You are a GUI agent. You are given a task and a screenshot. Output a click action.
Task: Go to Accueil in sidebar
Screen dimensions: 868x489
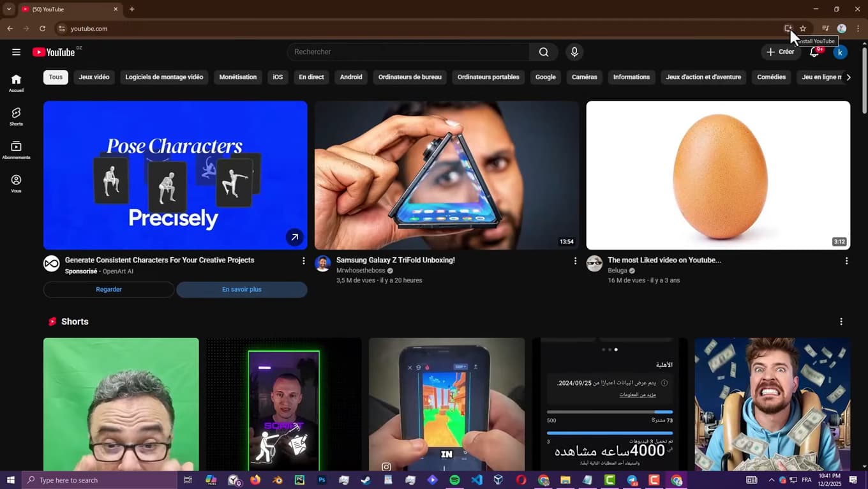[x=16, y=83]
